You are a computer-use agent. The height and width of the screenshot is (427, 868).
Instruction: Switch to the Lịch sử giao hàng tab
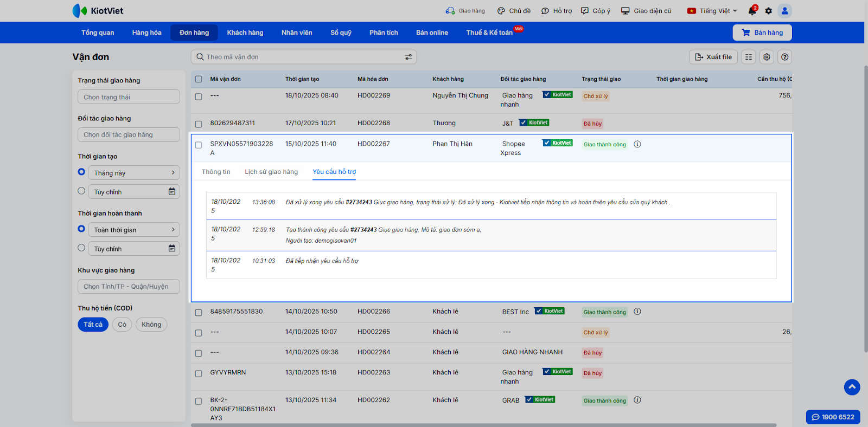tap(271, 172)
